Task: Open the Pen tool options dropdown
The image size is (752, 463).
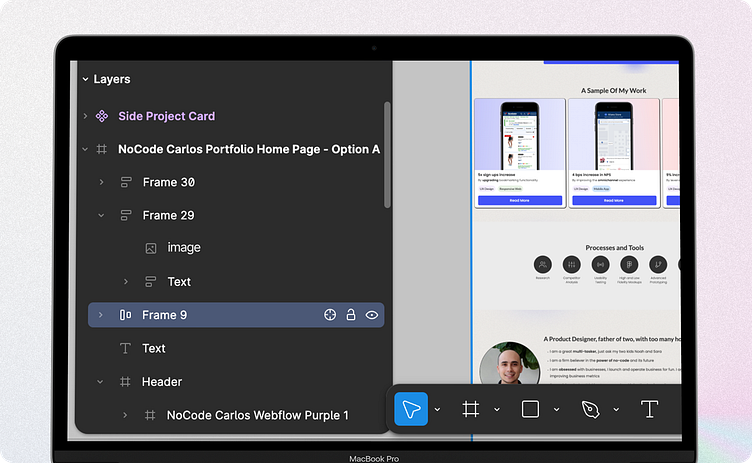Action: pos(616,410)
